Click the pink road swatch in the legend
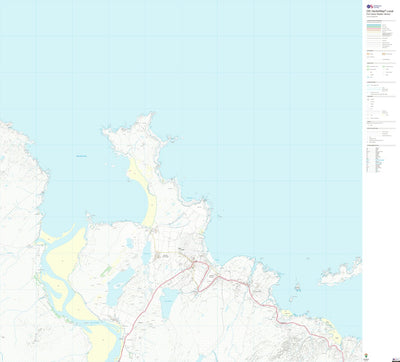The width and height of the screenshot is (400, 362). point(374,30)
